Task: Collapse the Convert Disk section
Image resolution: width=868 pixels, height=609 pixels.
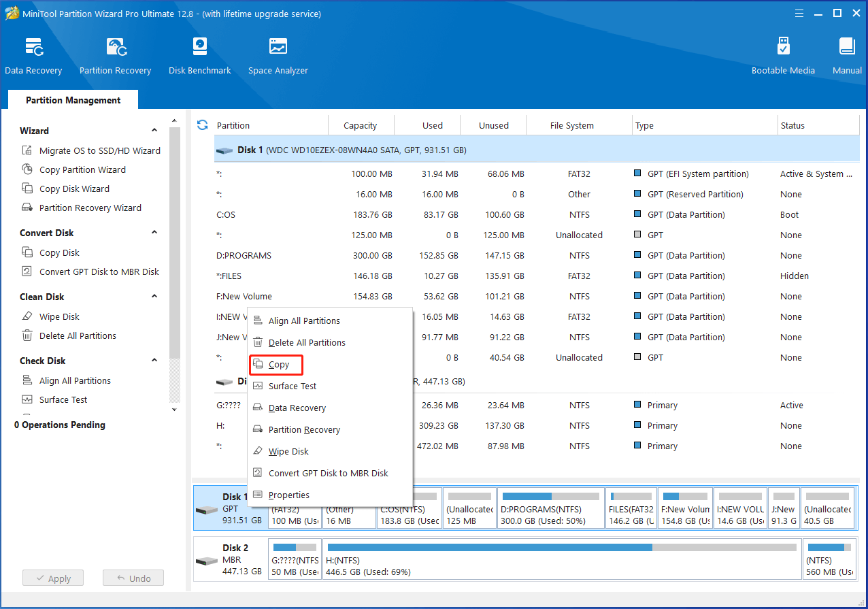Action: point(154,233)
